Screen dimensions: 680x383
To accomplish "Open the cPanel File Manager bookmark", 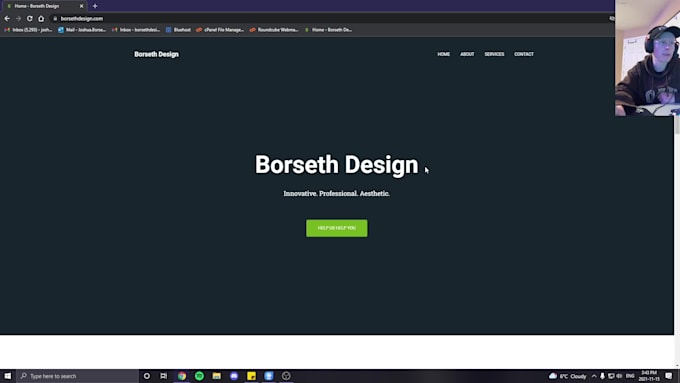I will (x=220, y=30).
